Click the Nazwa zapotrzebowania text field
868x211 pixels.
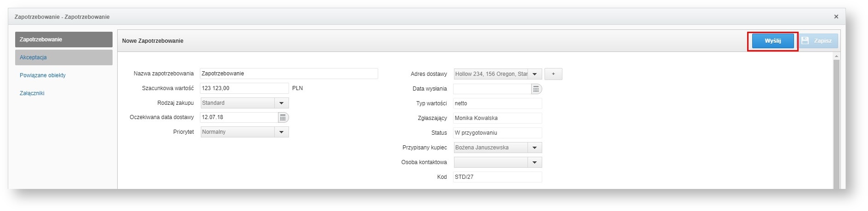point(289,74)
